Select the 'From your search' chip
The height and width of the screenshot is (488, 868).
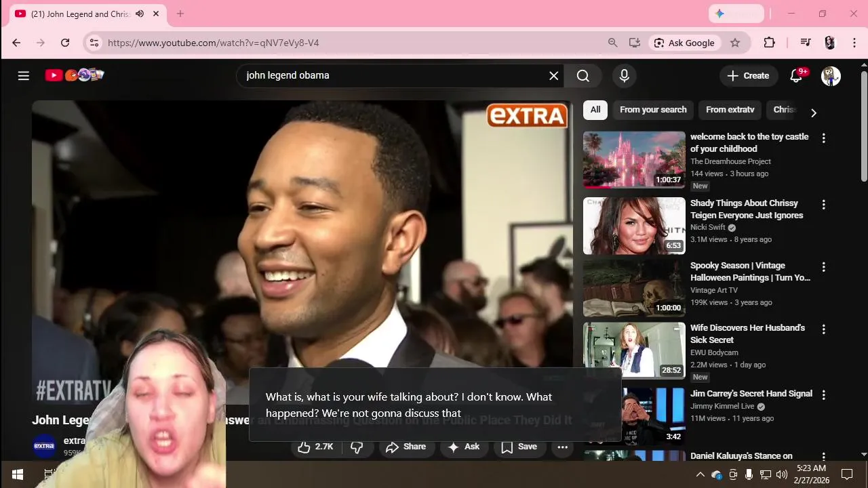653,110
